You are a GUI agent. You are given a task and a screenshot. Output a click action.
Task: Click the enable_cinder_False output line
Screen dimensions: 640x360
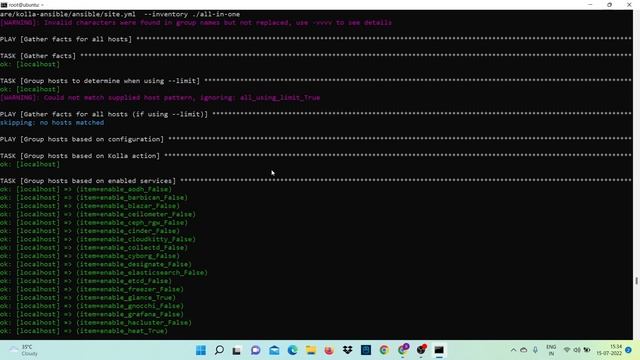[x=90, y=231]
